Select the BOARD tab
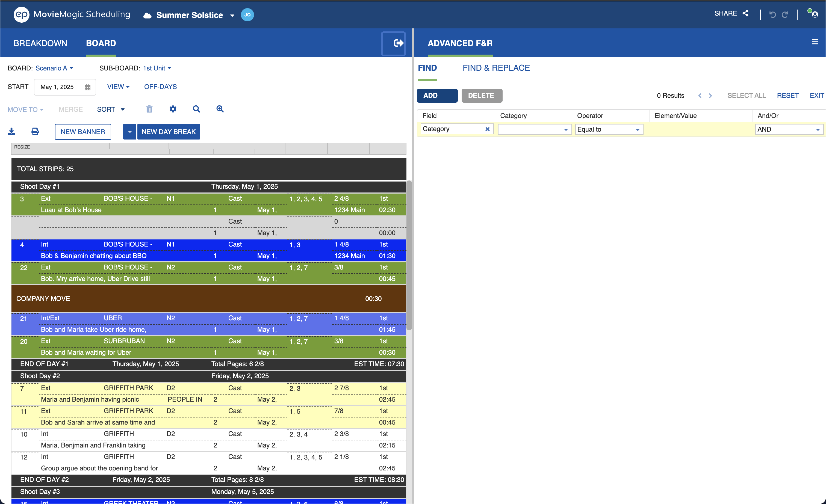The width and height of the screenshot is (826, 504). click(101, 43)
